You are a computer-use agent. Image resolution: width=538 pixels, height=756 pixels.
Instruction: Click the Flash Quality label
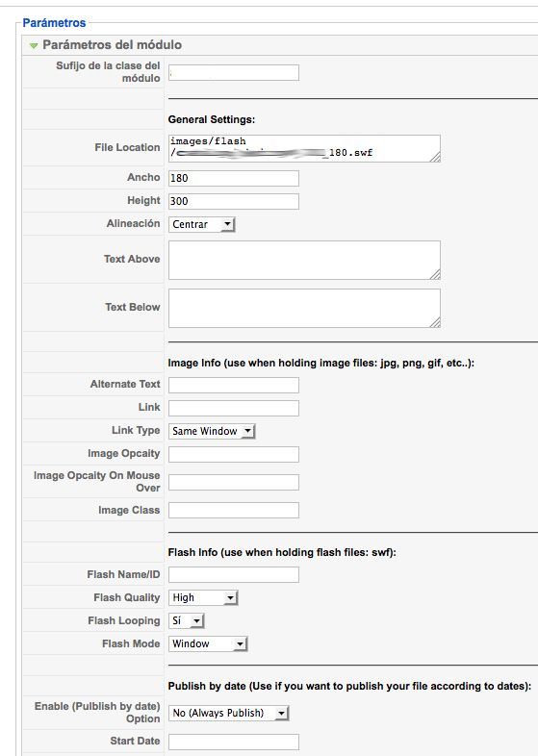(x=127, y=597)
